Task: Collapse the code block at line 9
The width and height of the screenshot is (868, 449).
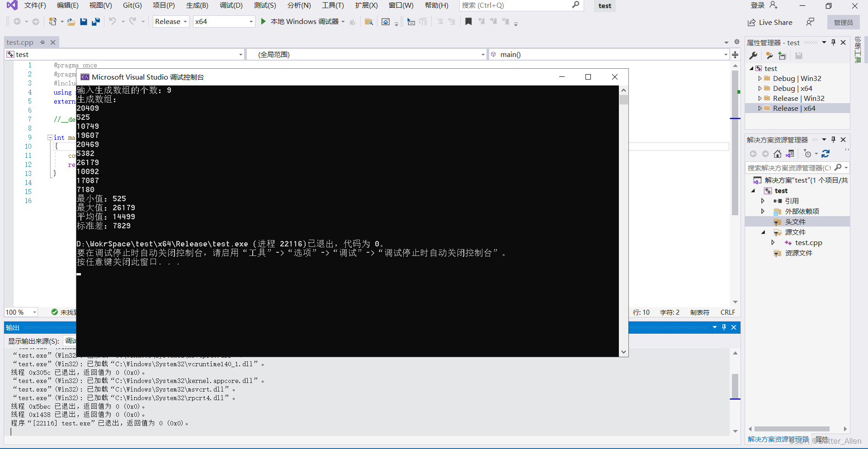Action: (x=50, y=137)
